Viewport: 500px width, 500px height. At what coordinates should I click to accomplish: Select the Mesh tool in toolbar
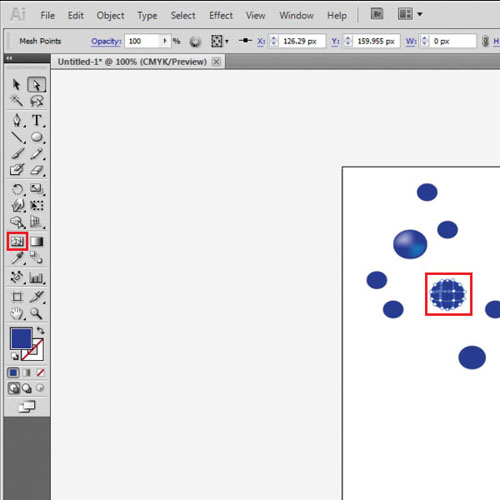tap(17, 241)
